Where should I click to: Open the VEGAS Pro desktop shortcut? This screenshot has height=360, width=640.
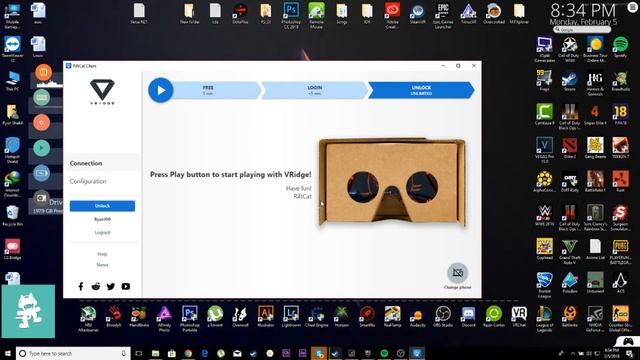pyautogui.click(x=544, y=150)
